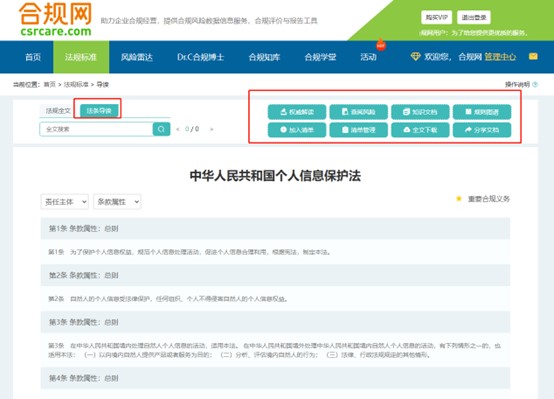Switch to 法规全文 tab
This screenshot has width=554, height=399.
[58, 111]
